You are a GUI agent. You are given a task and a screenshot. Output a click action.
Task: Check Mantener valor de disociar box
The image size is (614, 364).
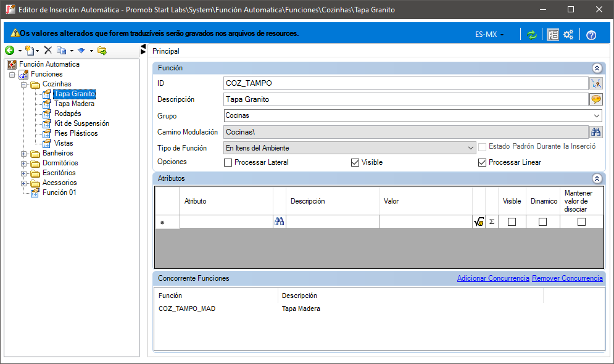tap(581, 222)
